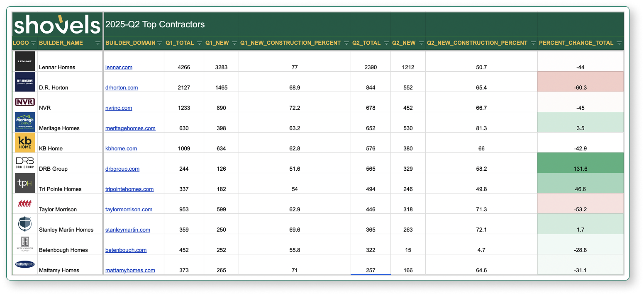Select the highlighted Q2_TOTAL cell 257
The image size is (644, 295).
click(x=371, y=264)
